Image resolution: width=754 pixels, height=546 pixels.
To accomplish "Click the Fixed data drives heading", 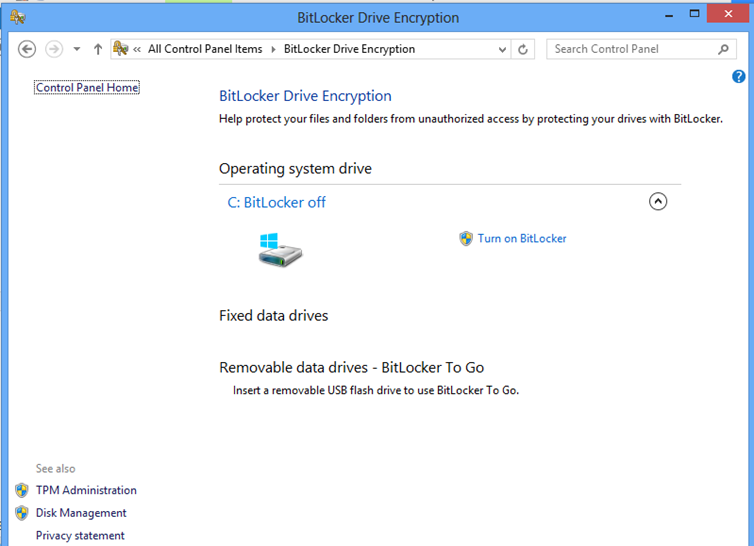I will click(x=274, y=316).
